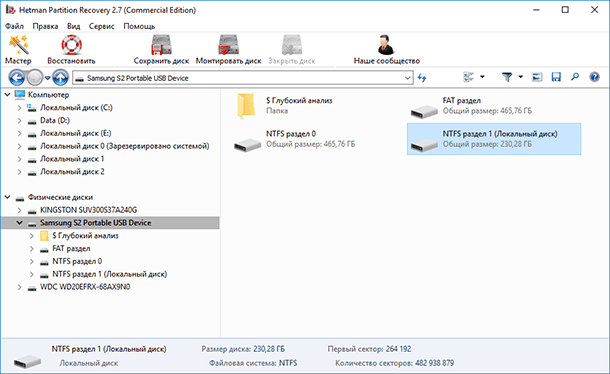This screenshot has height=374, width=610.
Task: Open the Вид menu
Action: click(74, 26)
